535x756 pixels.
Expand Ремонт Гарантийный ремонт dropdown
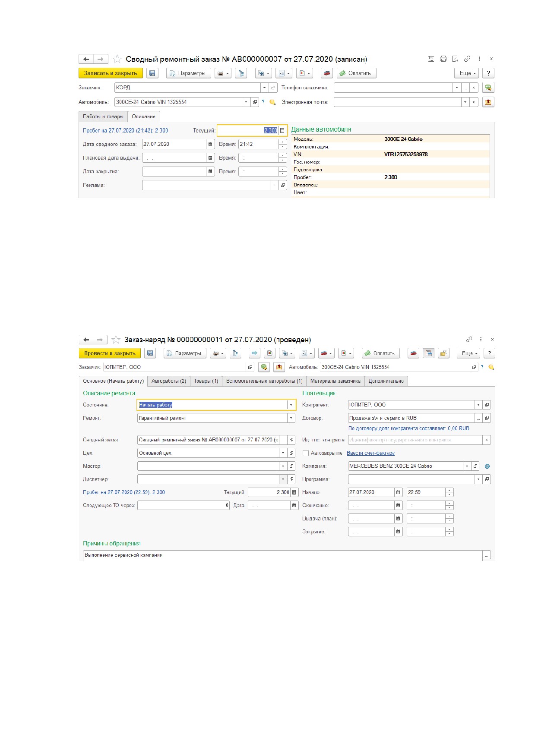tap(291, 418)
